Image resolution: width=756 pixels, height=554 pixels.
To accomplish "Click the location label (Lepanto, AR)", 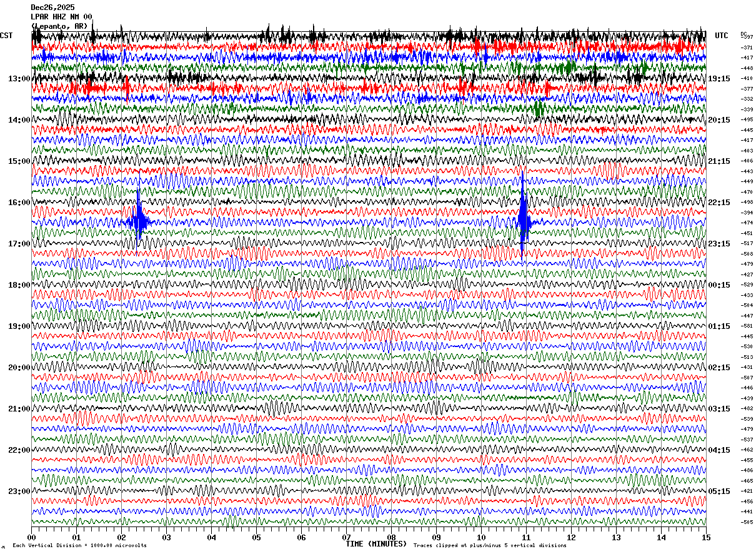I will (59, 26).
